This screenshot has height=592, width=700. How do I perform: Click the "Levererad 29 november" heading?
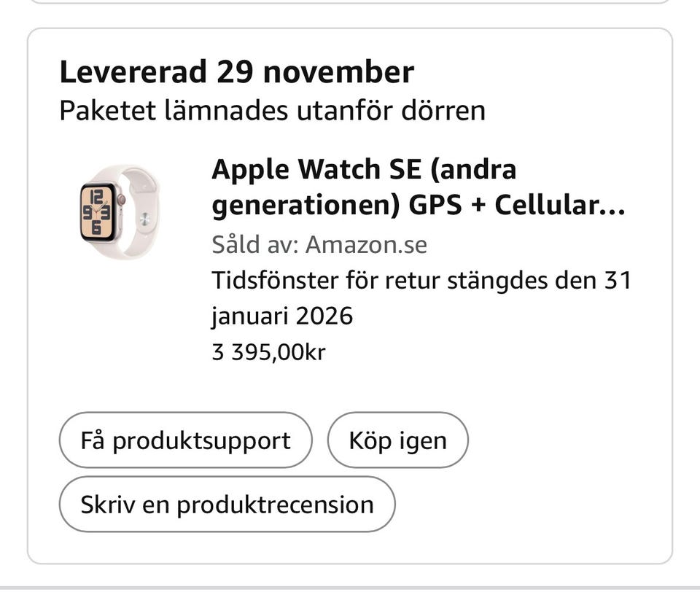coord(236,71)
